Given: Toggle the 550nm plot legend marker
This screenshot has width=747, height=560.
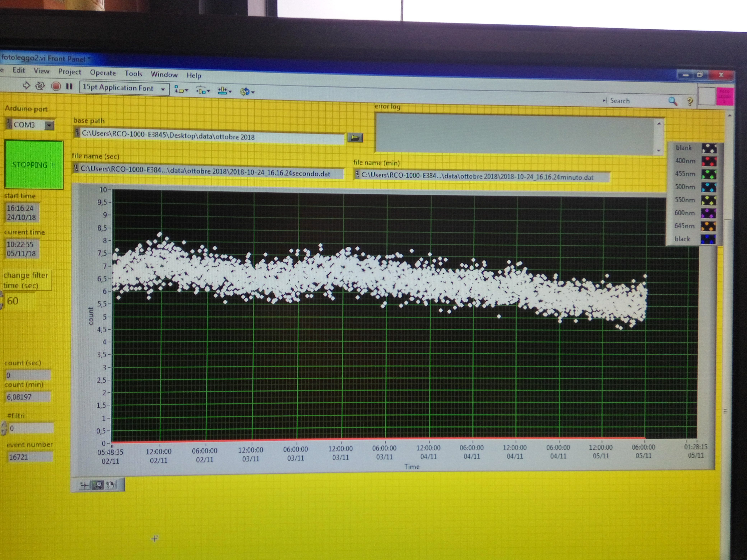Looking at the screenshot, I should point(709,200).
